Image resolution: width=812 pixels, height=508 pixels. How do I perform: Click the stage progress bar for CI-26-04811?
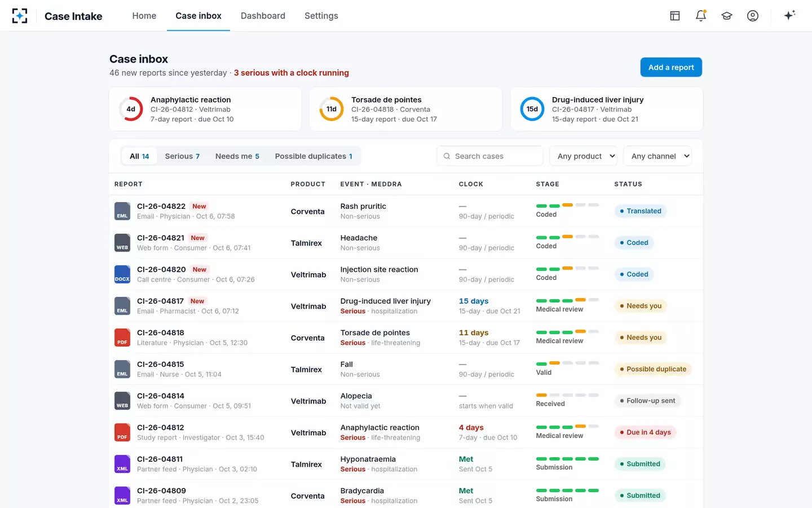tap(567, 459)
